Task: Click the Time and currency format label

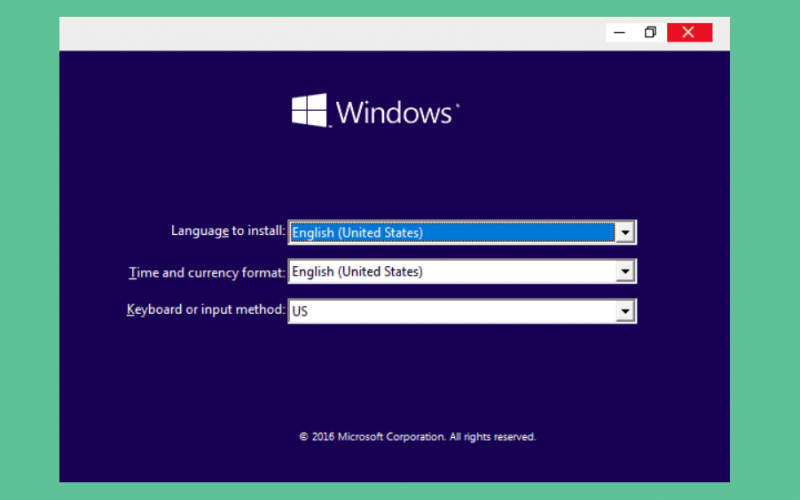Action: [x=207, y=272]
